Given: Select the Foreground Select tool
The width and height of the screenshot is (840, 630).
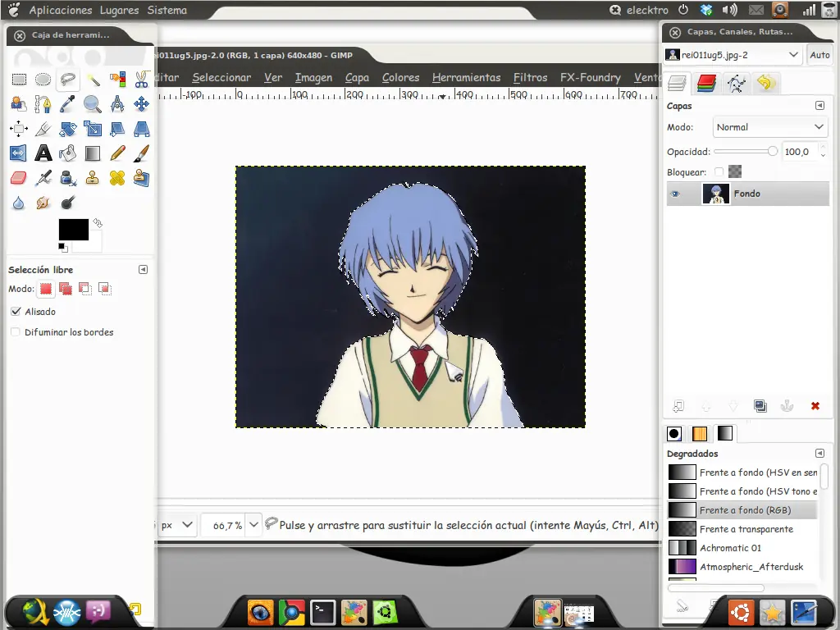Looking at the screenshot, I should coord(19,104).
